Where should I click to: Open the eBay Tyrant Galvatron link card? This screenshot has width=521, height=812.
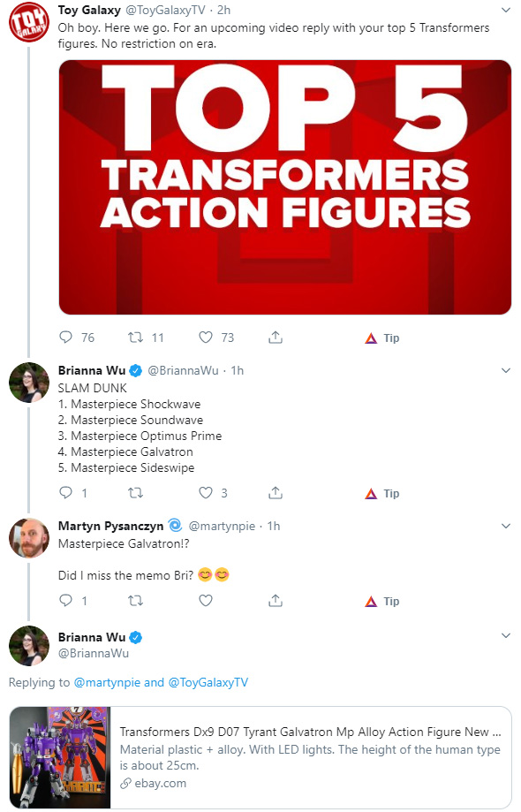point(260,757)
